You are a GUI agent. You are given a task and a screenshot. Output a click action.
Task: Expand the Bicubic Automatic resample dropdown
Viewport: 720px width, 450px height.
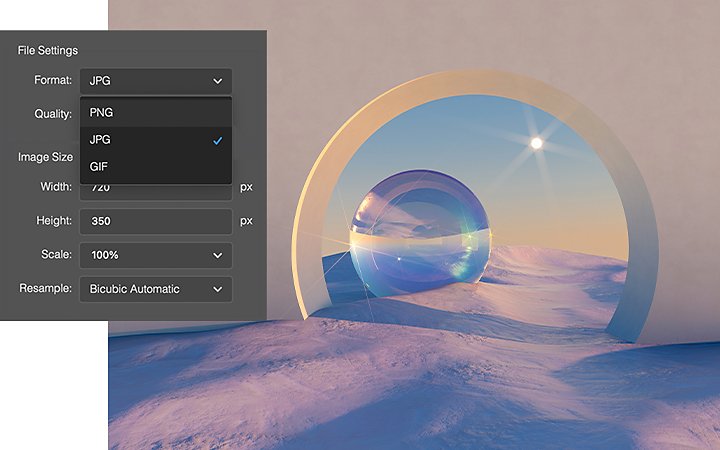point(156,289)
